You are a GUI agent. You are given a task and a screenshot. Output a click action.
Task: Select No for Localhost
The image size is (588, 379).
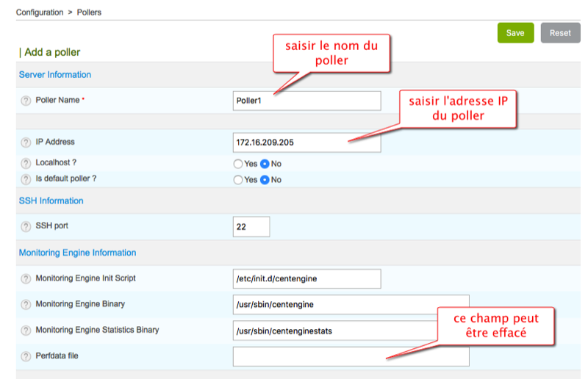pos(265,164)
